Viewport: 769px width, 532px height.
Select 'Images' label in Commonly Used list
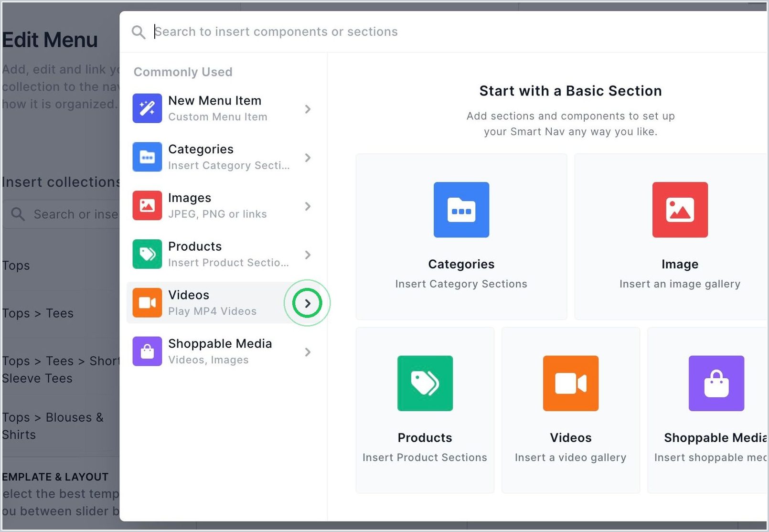pos(190,198)
